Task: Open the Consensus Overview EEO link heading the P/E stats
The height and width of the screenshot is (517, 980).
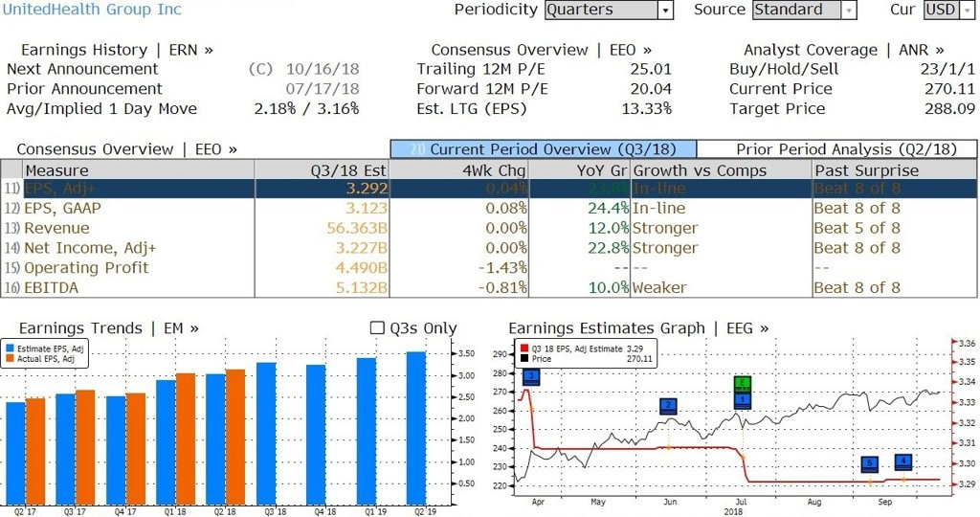Action: (542, 50)
